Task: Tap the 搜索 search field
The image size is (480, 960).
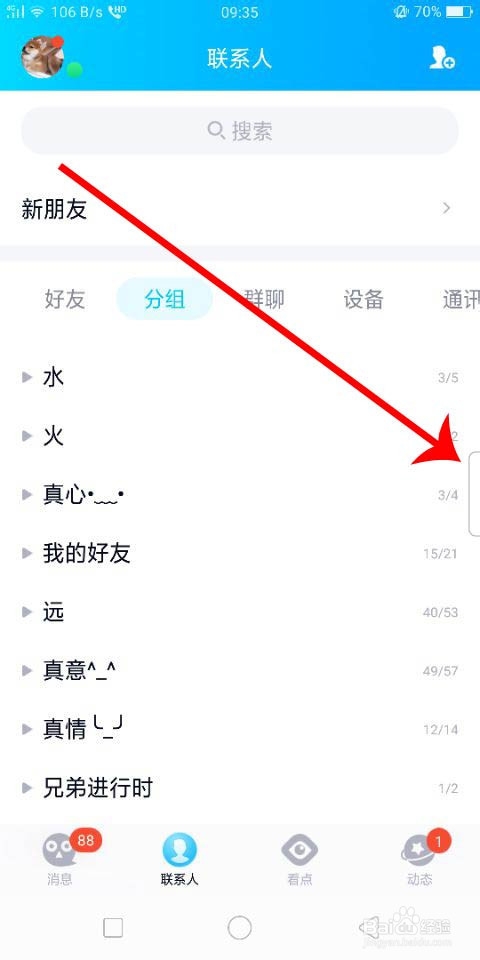Action: [x=240, y=130]
